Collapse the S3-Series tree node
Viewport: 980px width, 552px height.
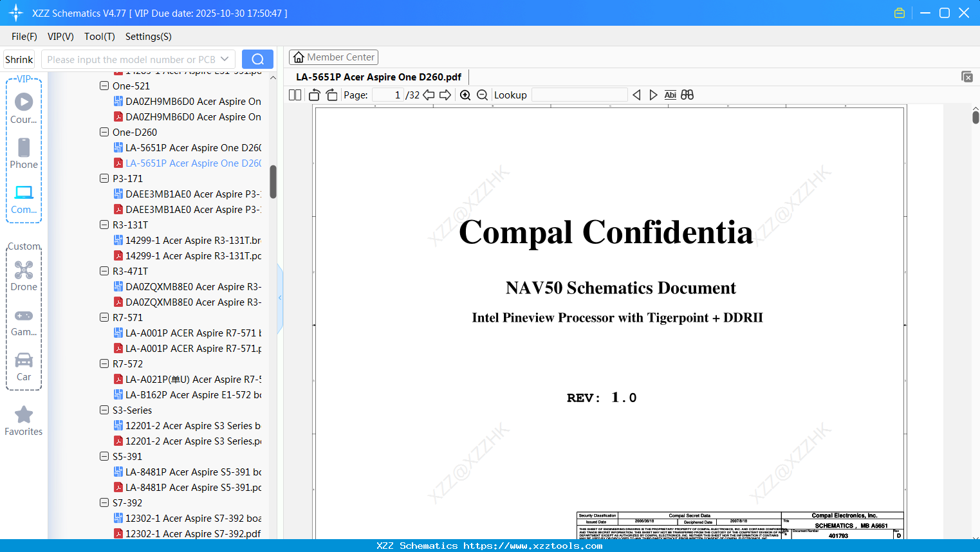coord(104,410)
